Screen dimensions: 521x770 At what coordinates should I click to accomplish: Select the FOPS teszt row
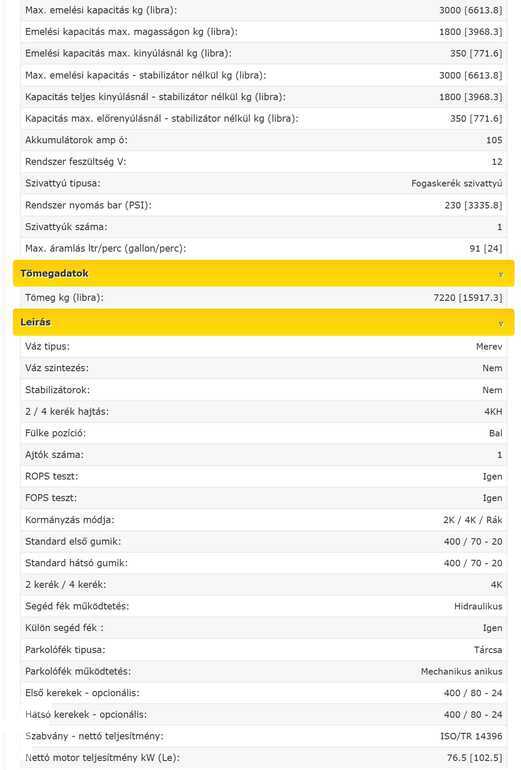pyautogui.click(x=263, y=498)
